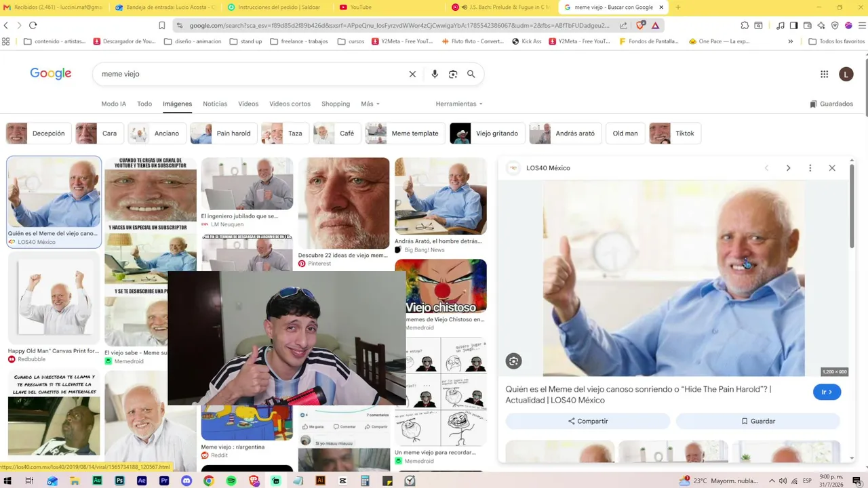This screenshot has height=488, width=868.
Task: Open Spotify from the taskbar
Action: (231, 481)
